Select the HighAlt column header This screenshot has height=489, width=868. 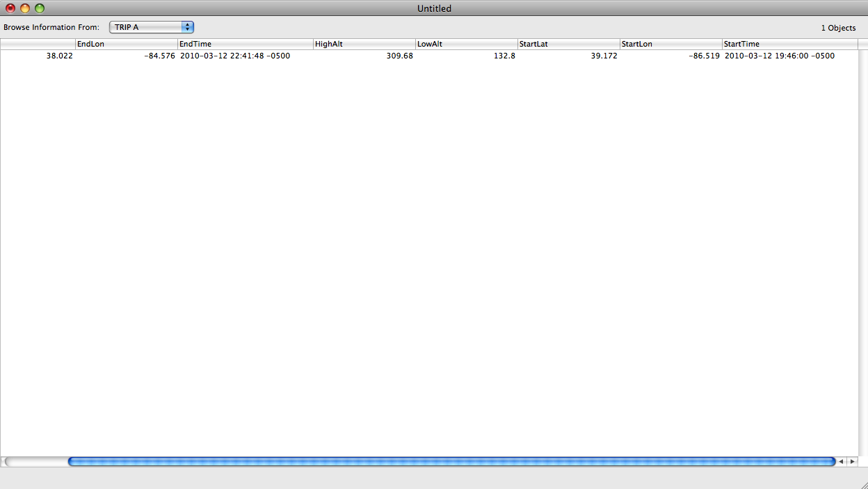pyautogui.click(x=364, y=44)
